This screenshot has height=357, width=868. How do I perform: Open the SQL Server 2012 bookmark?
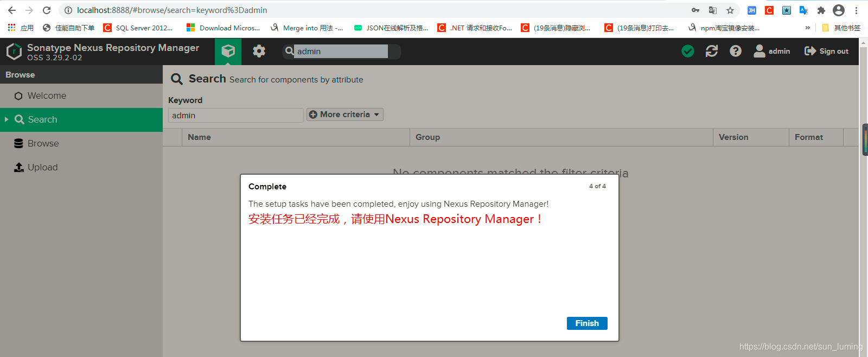(138, 28)
